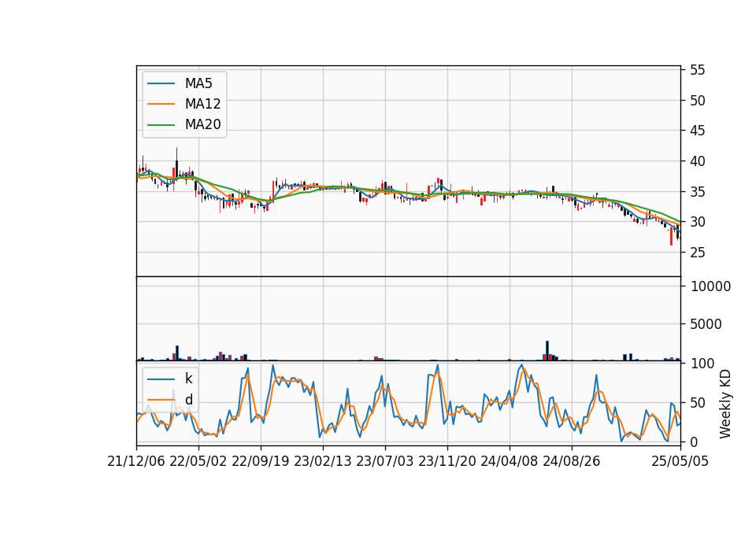Click the 25 price axis value

point(697,253)
